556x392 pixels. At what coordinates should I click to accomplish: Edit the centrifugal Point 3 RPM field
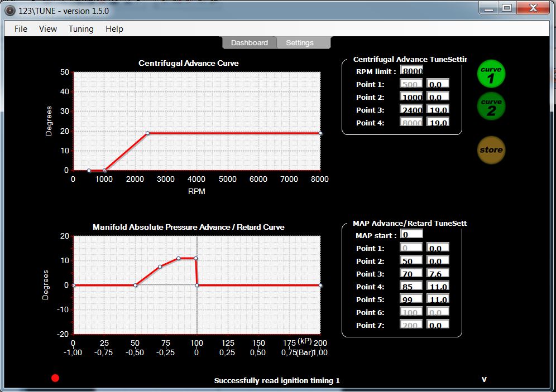point(411,110)
